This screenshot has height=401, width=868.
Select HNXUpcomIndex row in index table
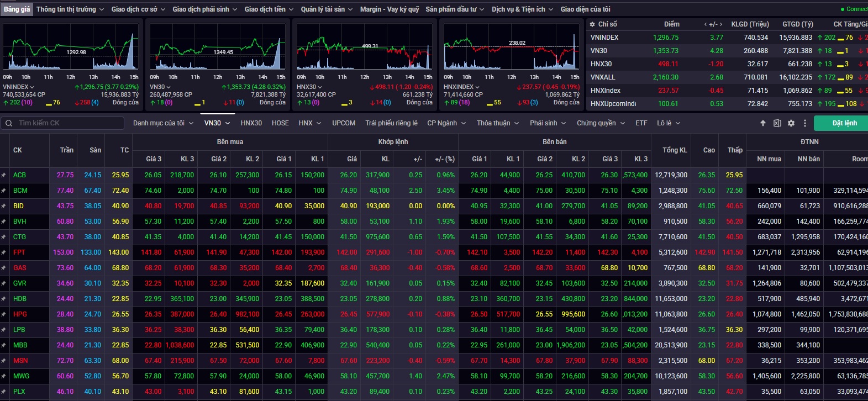pos(727,104)
